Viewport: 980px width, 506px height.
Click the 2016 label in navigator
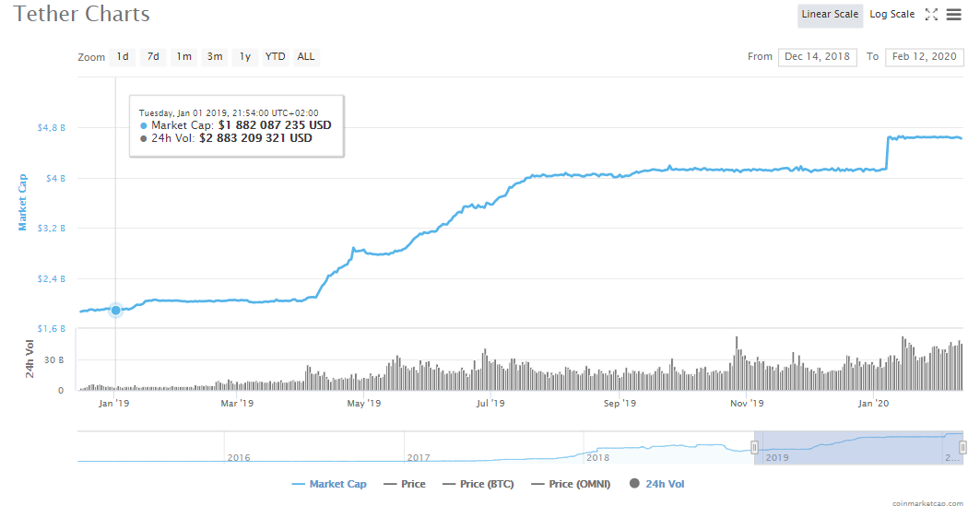[x=239, y=458]
